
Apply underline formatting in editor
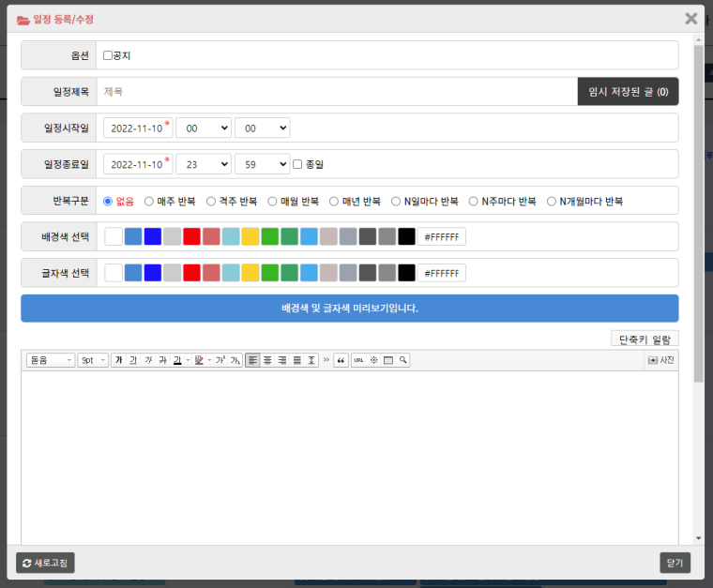pyautogui.click(x=133, y=360)
